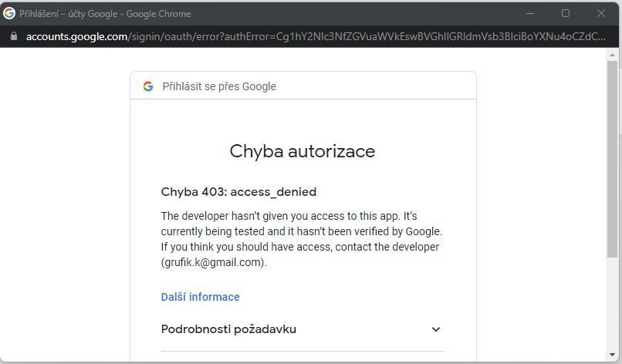
Task: Click the "Podrobnosti požadavku" label text
Action: (x=228, y=329)
